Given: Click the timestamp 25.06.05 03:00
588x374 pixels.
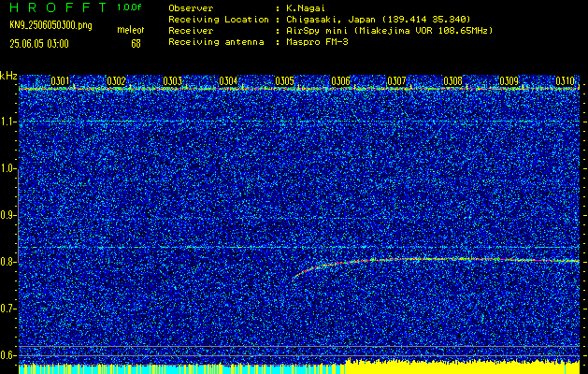Looking at the screenshot, I should [x=39, y=44].
